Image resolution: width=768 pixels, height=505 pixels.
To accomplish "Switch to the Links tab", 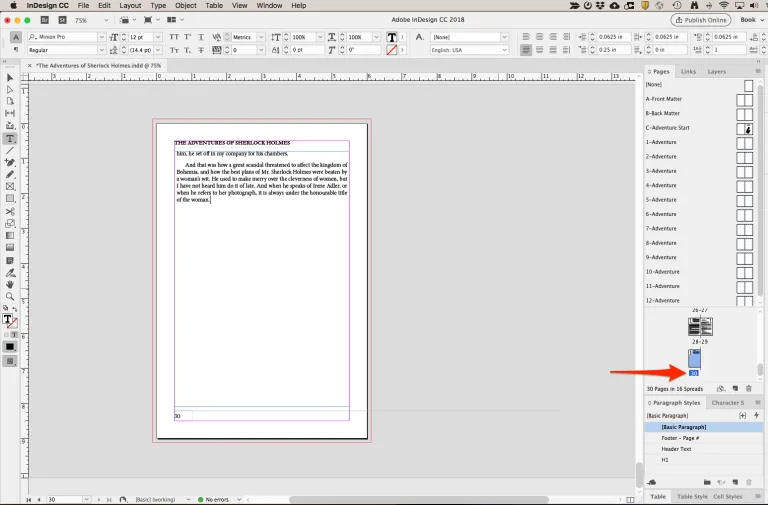I will coord(688,72).
